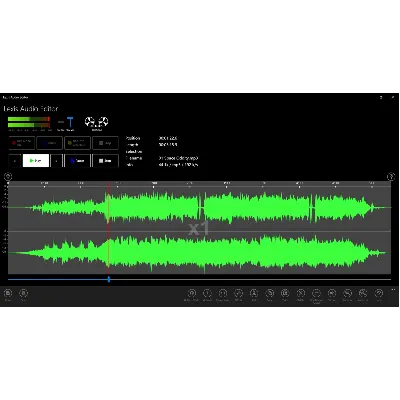Click the Position time value
The width and height of the screenshot is (400, 400).
tap(168, 138)
